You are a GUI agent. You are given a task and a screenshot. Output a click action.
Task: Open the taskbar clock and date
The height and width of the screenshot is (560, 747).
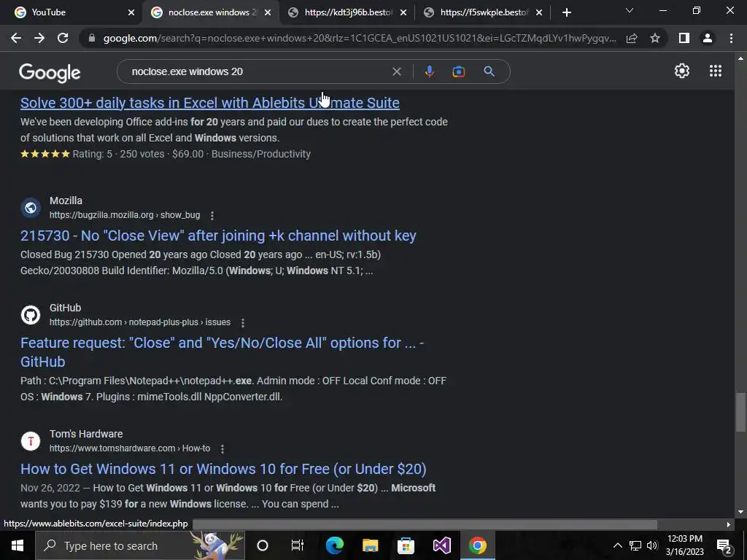point(684,545)
